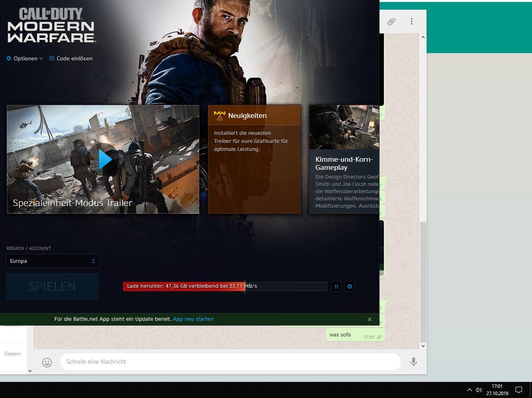Click the SPIELEN button

tap(52, 286)
